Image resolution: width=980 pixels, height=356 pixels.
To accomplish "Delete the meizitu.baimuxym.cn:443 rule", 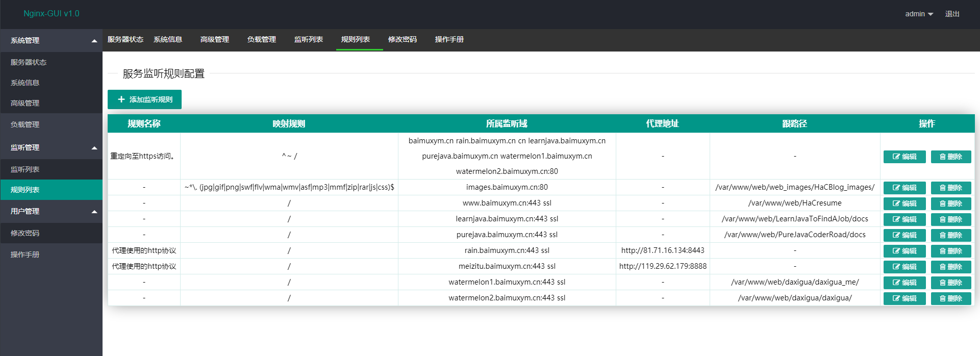I will 950,267.
